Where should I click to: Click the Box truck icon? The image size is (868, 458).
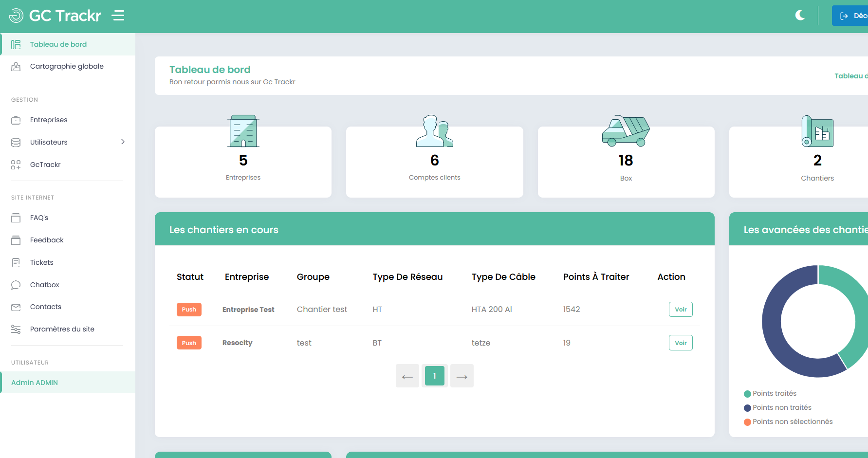click(626, 131)
